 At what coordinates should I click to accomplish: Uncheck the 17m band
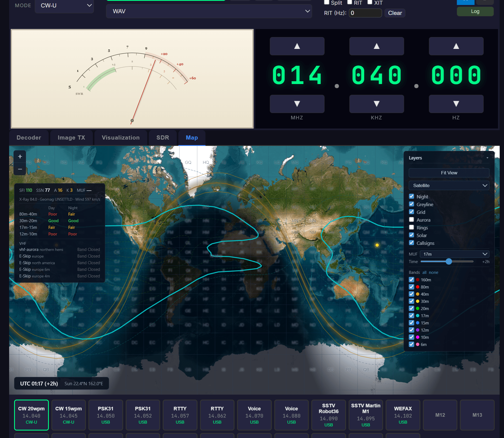pyautogui.click(x=411, y=315)
